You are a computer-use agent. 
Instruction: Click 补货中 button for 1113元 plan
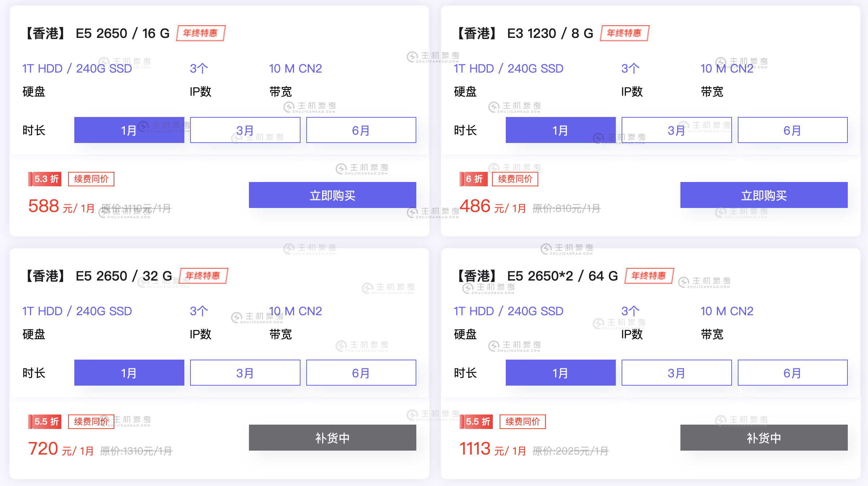(764, 438)
